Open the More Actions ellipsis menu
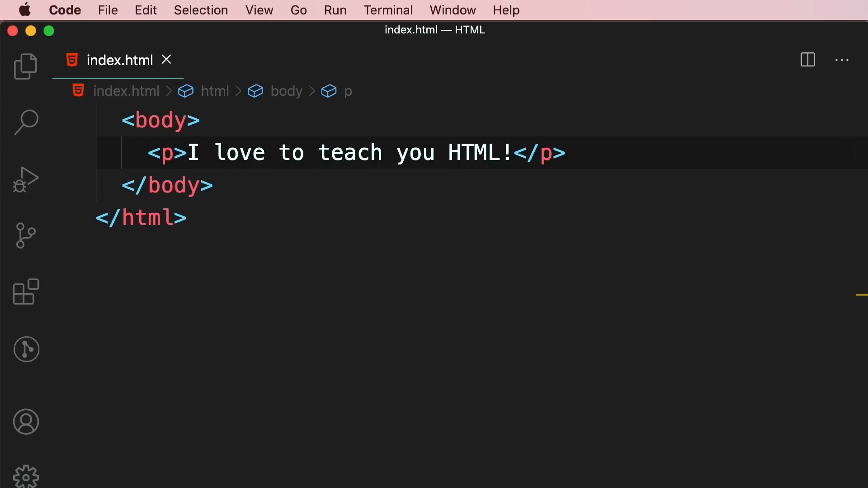The height and width of the screenshot is (488, 868). [842, 60]
